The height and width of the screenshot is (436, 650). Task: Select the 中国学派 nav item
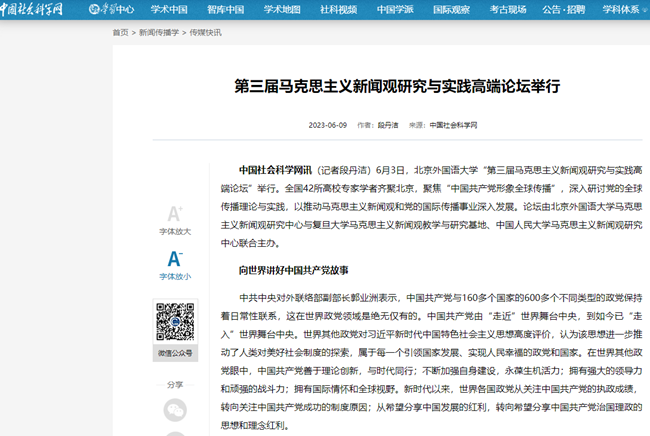(395, 9)
